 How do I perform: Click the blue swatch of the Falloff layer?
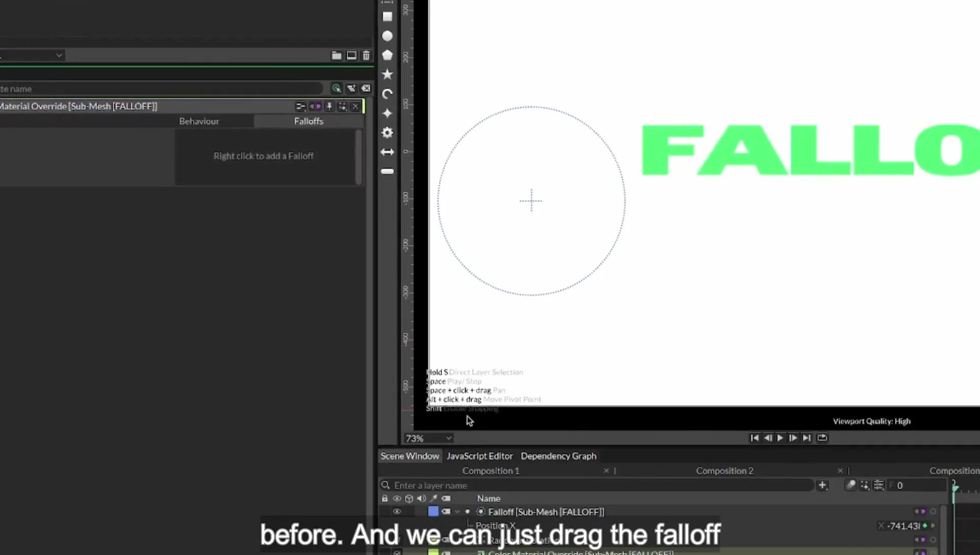pos(433,512)
